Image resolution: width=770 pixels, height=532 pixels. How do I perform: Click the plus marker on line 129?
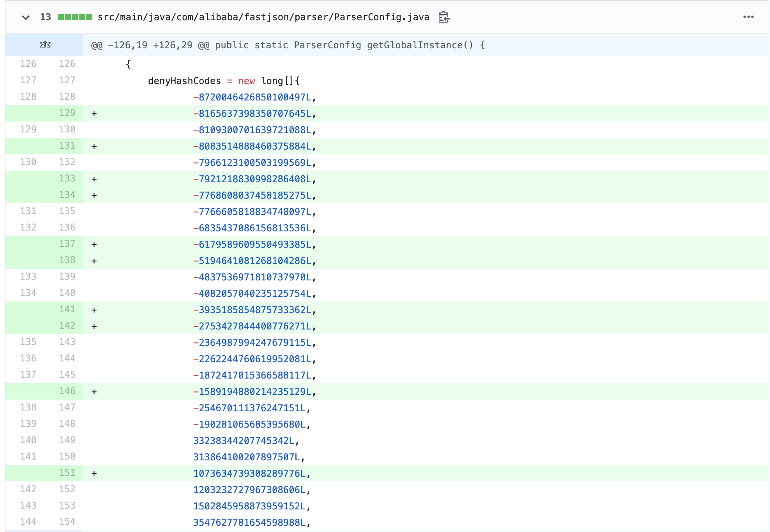point(94,114)
